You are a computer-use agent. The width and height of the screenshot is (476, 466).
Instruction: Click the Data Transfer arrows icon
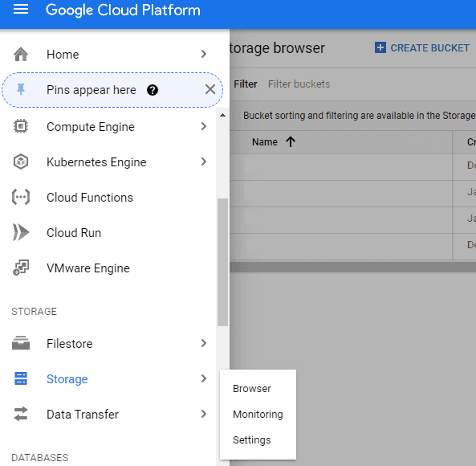click(x=21, y=414)
